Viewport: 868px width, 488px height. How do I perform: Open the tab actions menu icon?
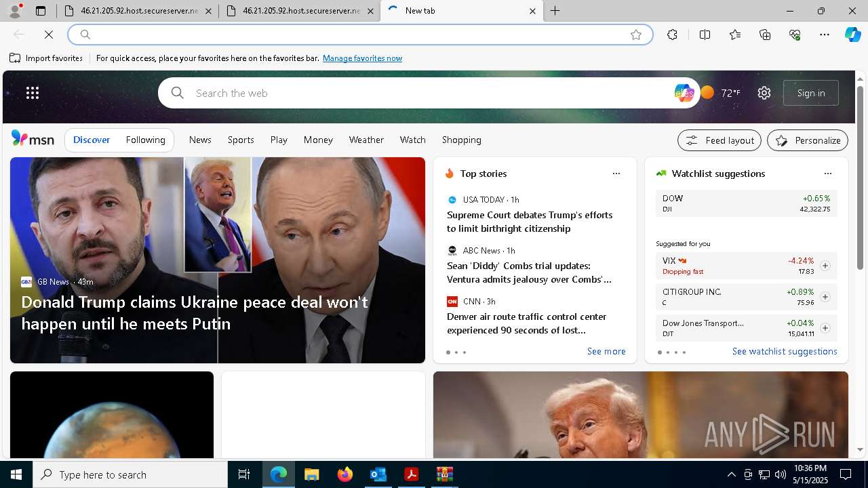click(x=41, y=11)
